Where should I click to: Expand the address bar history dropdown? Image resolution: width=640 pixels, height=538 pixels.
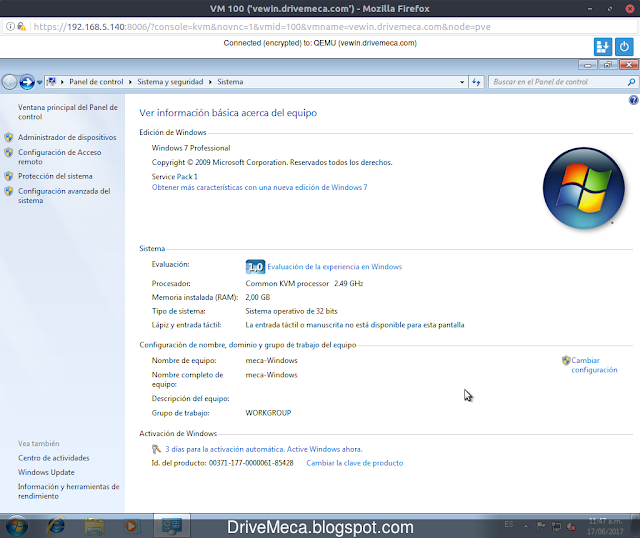[462, 82]
